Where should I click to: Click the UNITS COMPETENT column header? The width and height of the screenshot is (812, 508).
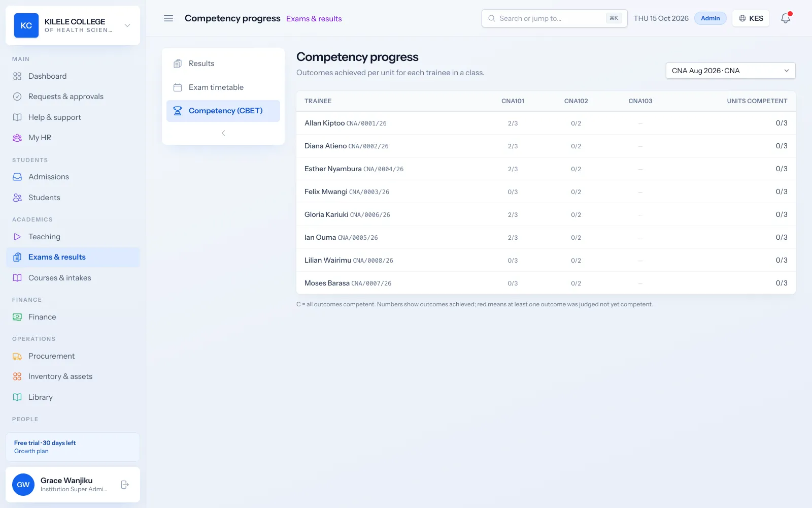tap(757, 101)
